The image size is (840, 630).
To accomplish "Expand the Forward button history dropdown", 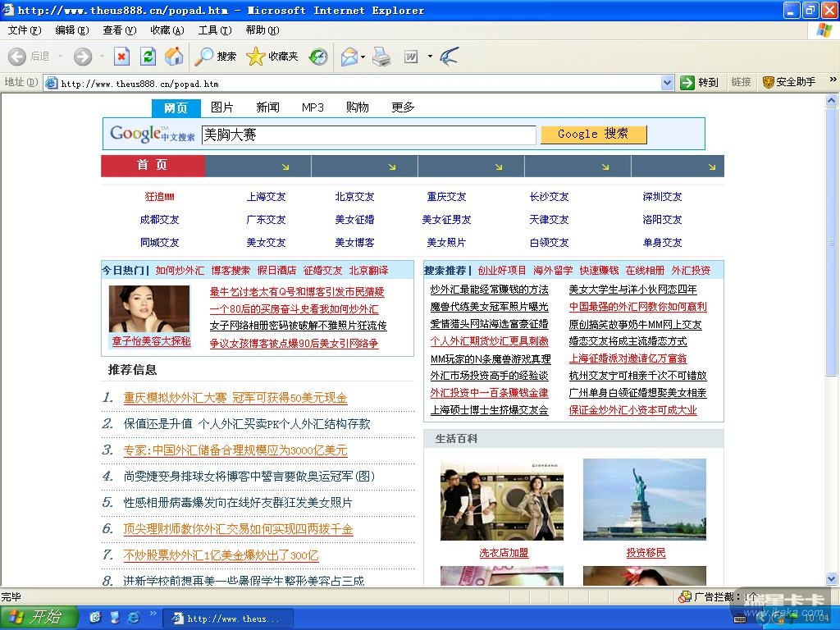I will tap(103, 57).
